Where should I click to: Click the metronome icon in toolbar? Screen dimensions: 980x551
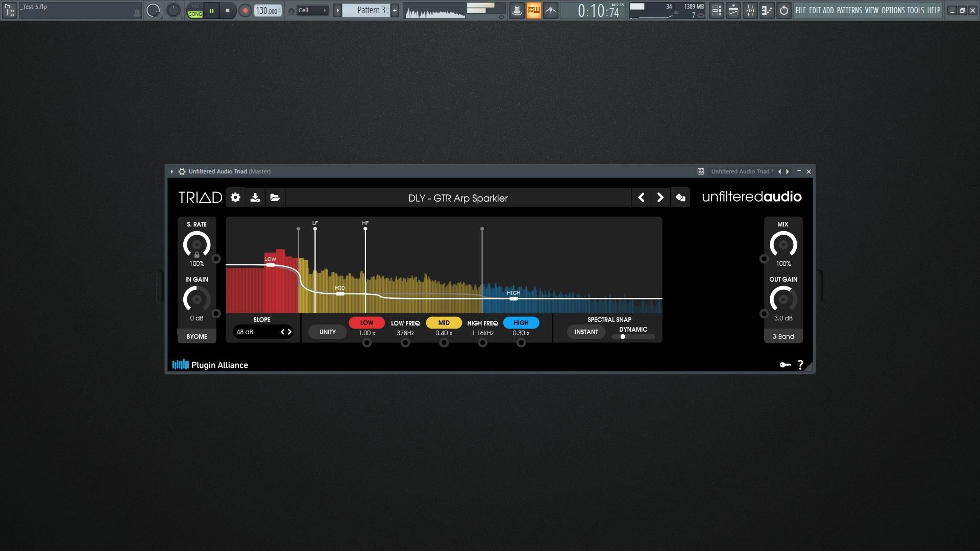coord(517,10)
